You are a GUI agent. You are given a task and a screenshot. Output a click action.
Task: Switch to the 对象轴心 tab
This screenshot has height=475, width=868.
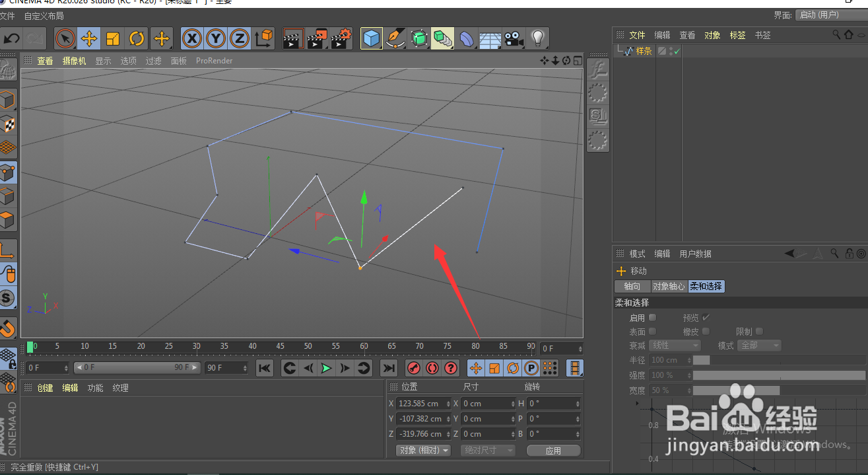click(x=669, y=287)
